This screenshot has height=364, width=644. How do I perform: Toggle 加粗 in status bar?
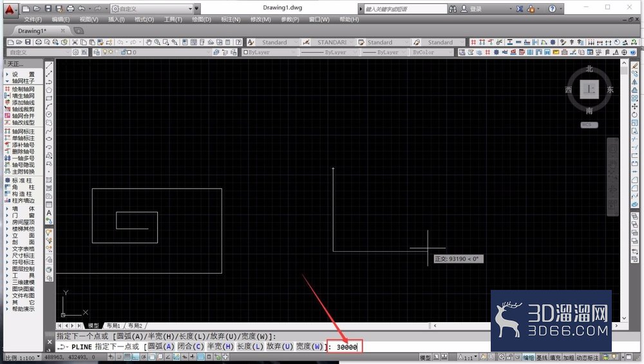pos(568,358)
